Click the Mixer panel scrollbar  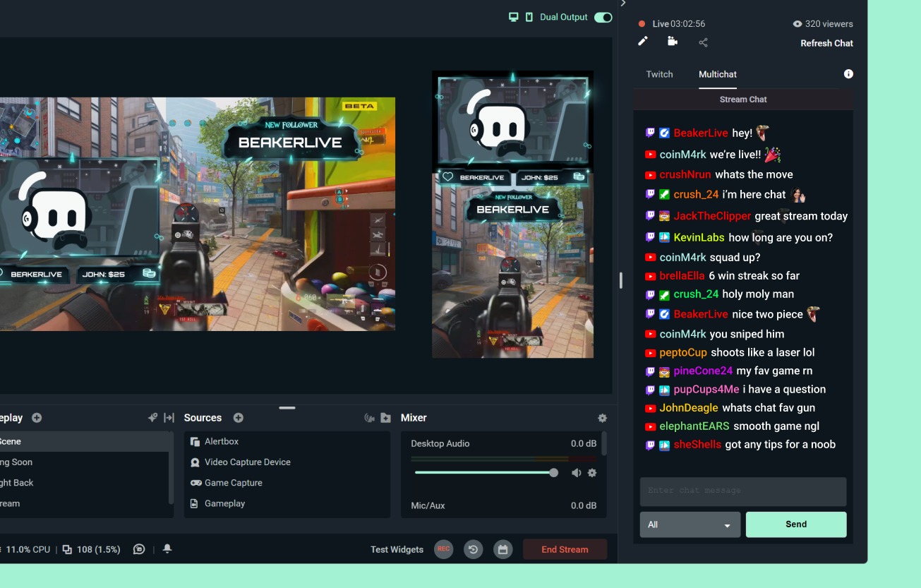click(x=604, y=444)
